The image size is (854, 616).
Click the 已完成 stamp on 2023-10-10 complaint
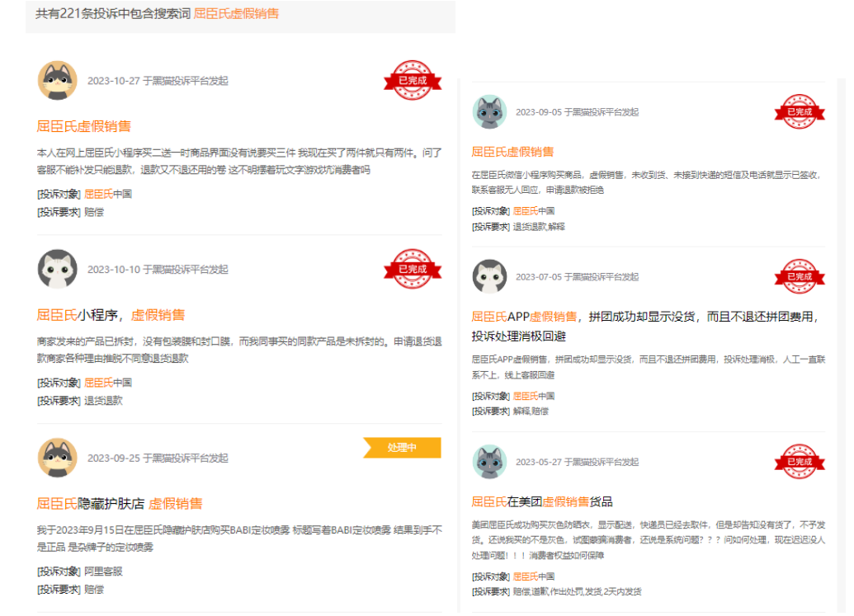pyautogui.click(x=412, y=269)
